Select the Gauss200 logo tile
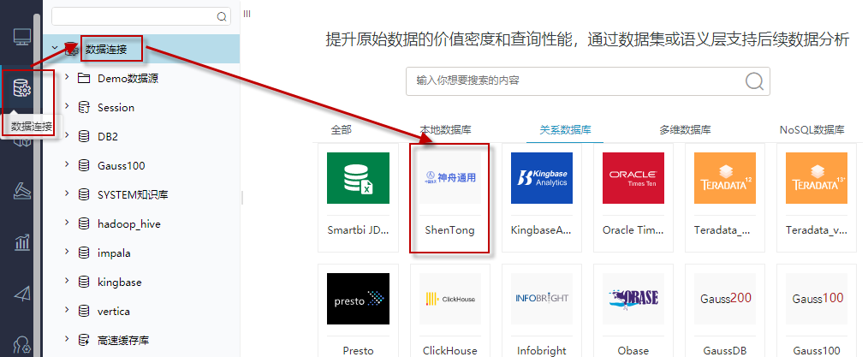The image size is (868, 357). (725, 299)
